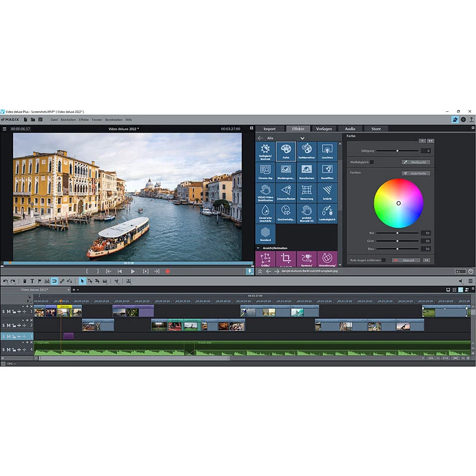Mute track 1 with the M toggle

click(8, 312)
